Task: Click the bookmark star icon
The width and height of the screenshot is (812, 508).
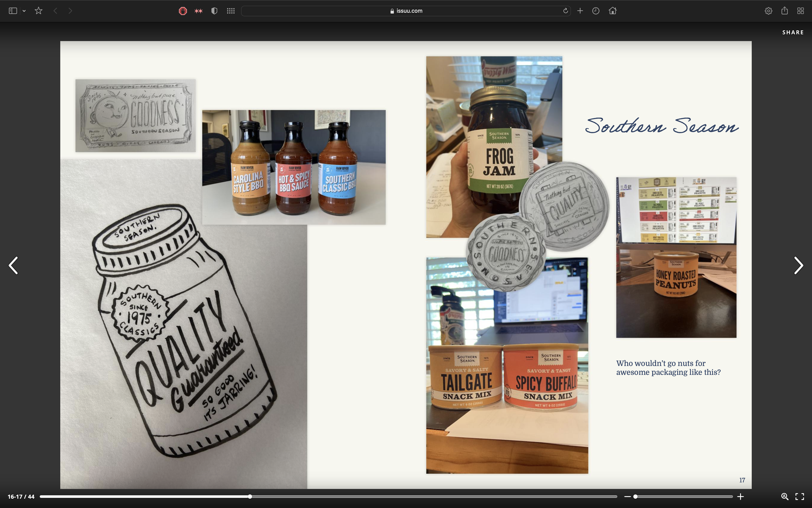Action: click(38, 11)
